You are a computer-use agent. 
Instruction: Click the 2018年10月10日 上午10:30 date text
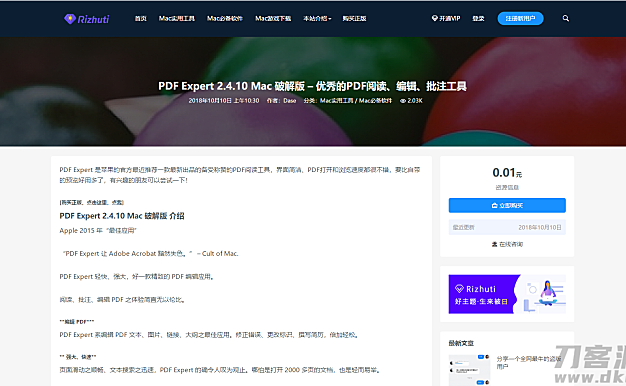click(x=224, y=101)
